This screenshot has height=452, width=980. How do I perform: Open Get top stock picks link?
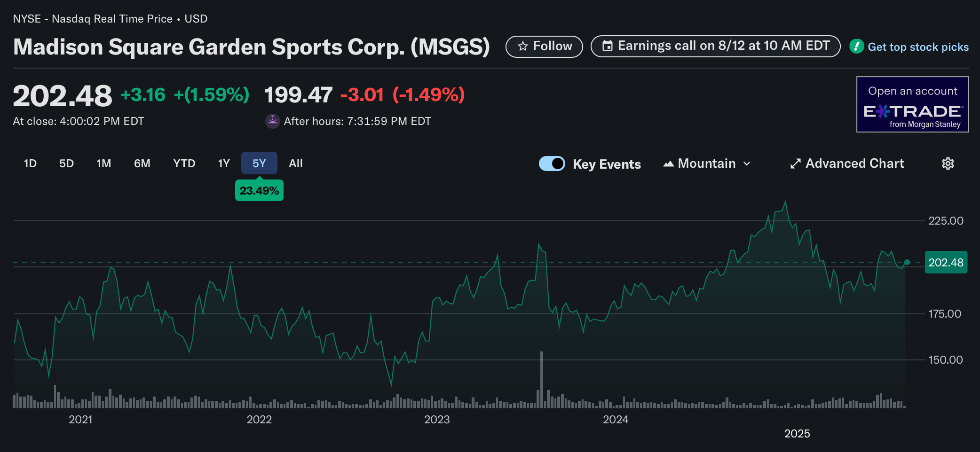(918, 47)
